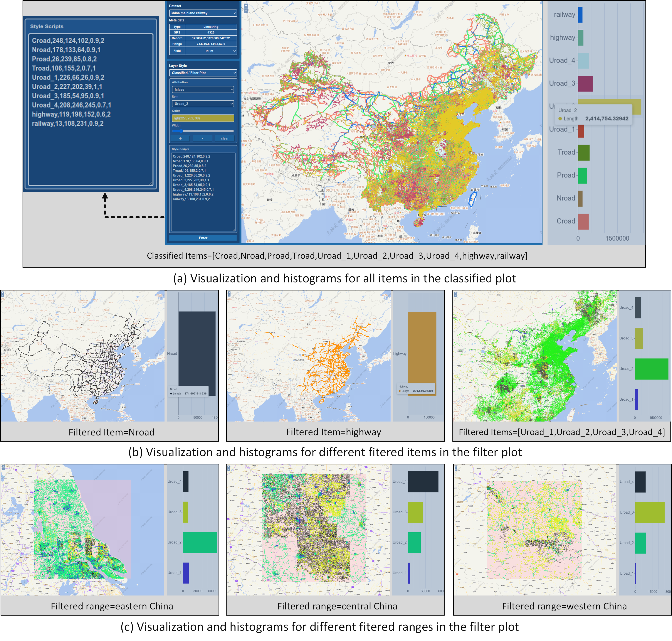Image resolution: width=672 pixels, height=641 pixels.
Task: Click the Troad bar in the main histogram
Action: coord(584,153)
